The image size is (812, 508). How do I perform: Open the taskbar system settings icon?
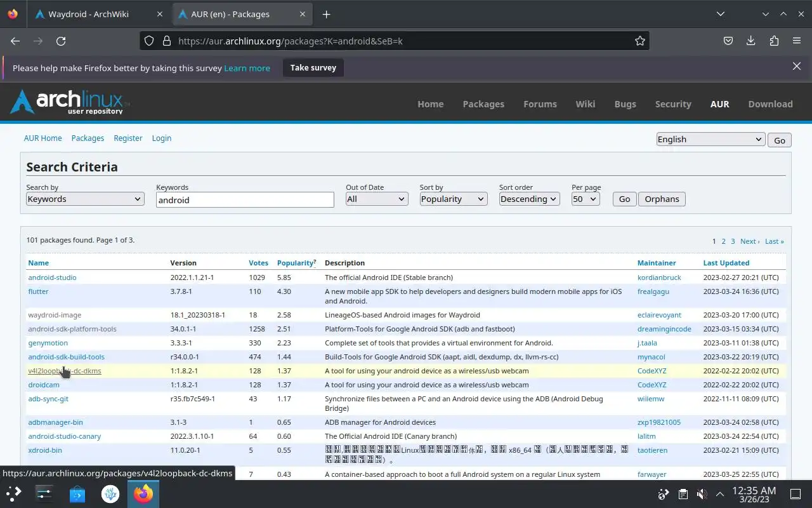[44, 493]
